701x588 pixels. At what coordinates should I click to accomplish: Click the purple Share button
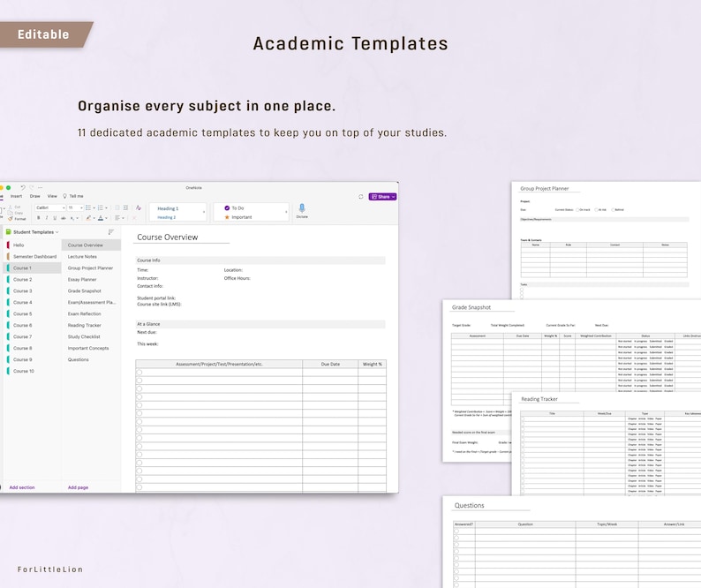click(382, 197)
